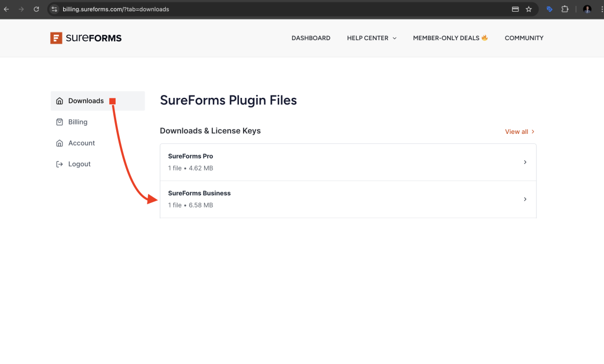
Task: Click the Account sidebar icon
Action: pos(59,143)
